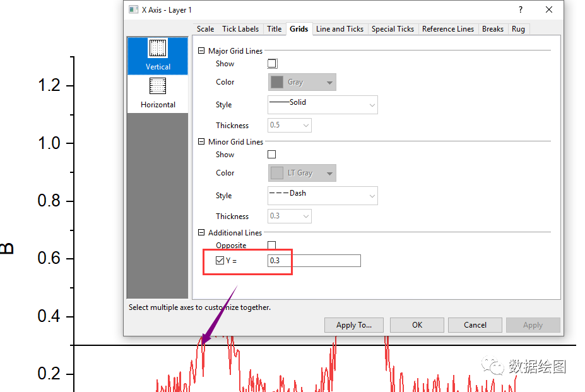Click the 1.0 tick label on graph
This screenshot has width=585, height=392.
[49, 143]
